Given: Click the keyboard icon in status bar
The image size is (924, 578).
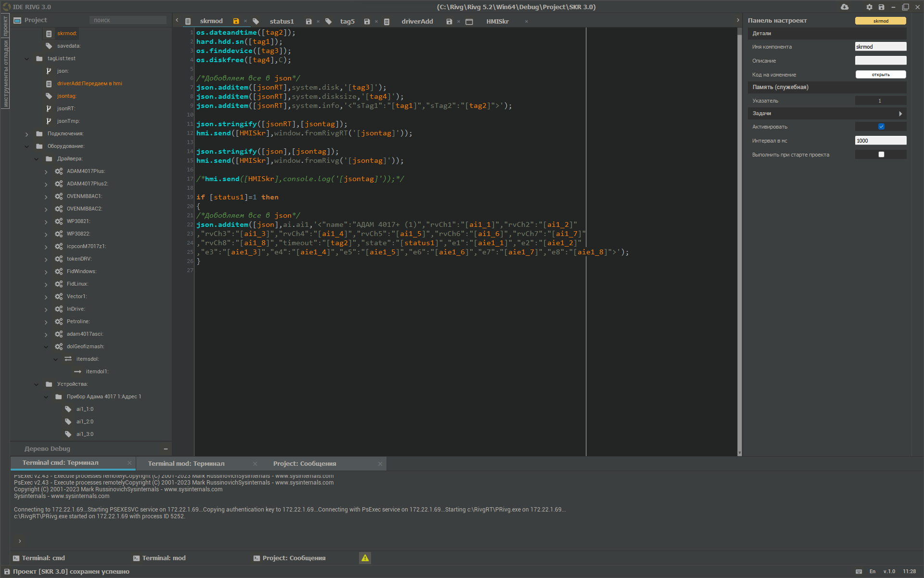Looking at the screenshot, I should (859, 571).
